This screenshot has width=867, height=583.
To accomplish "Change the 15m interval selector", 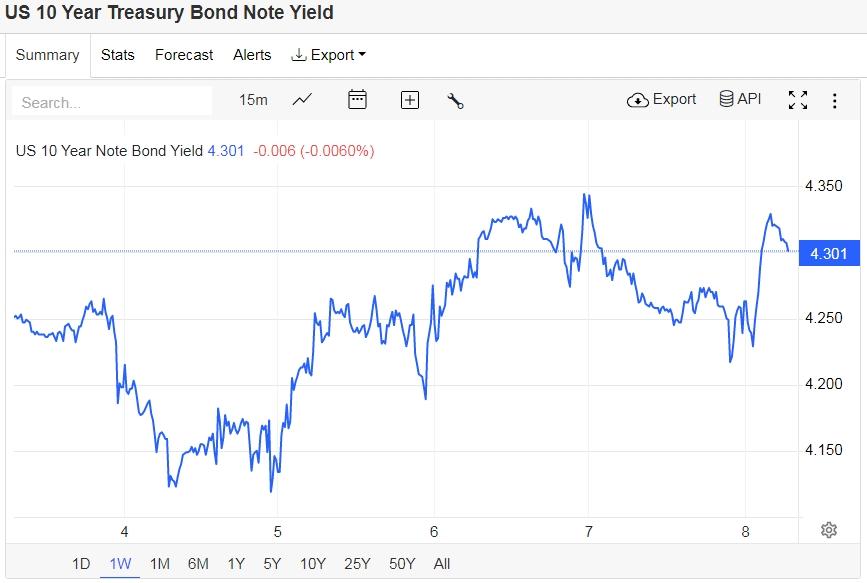I will 253,100.
